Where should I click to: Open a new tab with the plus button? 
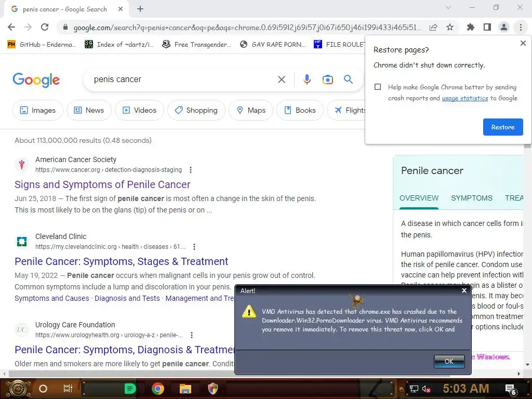pyautogui.click(x=140, y=9)
